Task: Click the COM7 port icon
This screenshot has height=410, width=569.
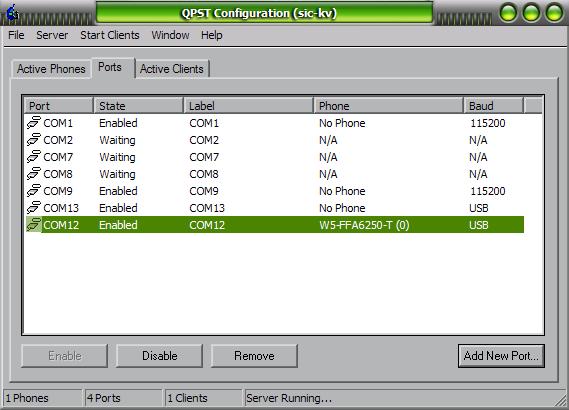Action: (34, 157)
